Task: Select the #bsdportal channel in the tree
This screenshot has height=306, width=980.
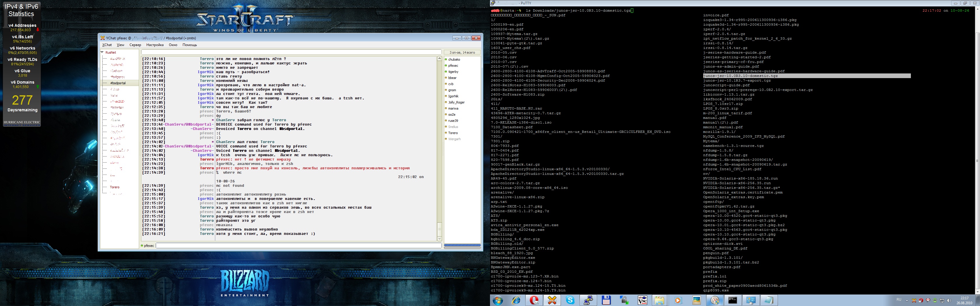Action: pyautogui.click(x=118, y=83)
